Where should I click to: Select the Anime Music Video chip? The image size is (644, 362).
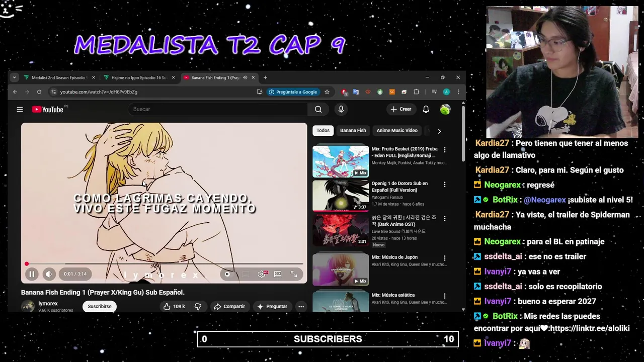point(397,131)
